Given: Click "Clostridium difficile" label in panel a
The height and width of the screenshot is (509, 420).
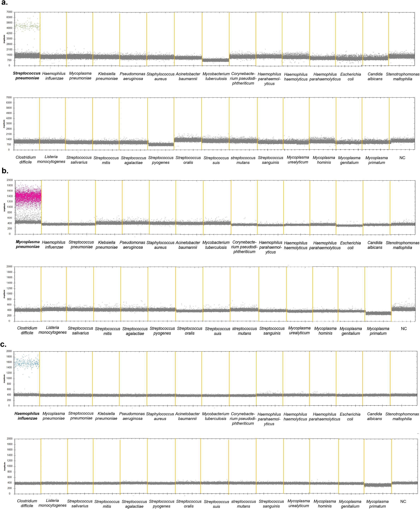Looking at the screenshot, I should (25, 160).
